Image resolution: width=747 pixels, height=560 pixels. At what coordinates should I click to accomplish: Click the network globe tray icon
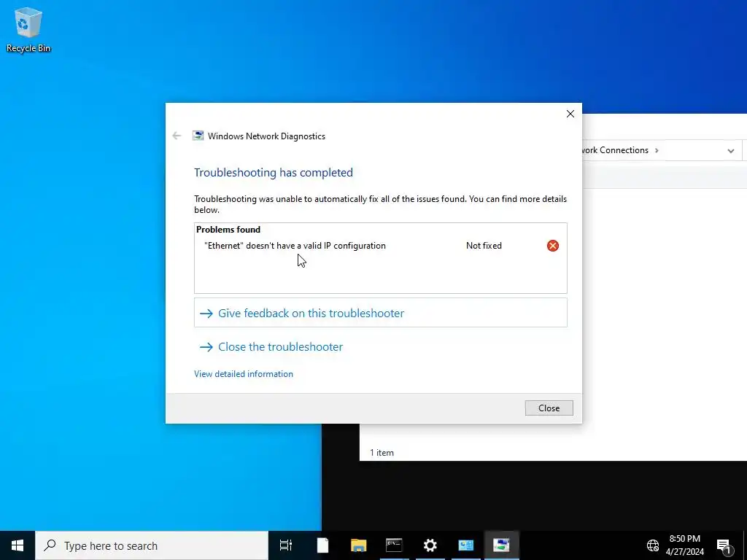pyautogui.click(x=653, y=545)
